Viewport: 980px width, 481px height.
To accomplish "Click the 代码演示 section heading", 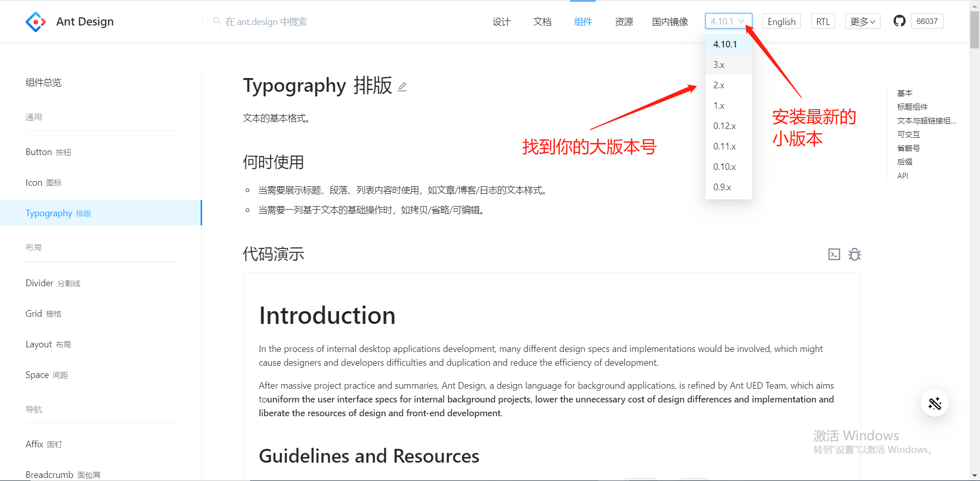I will pyautogui.click(x=274, y=254).
